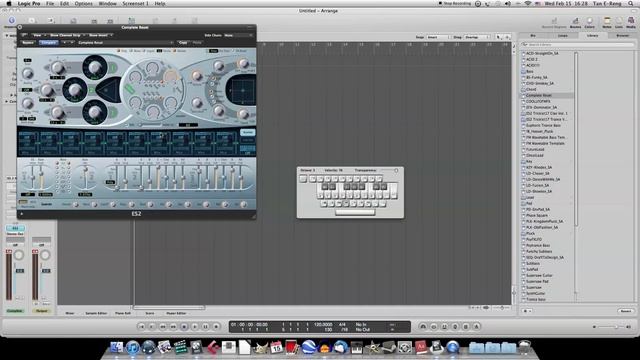Click the Revert button in Library panel

pyautogui.click(x=625, y=311)
